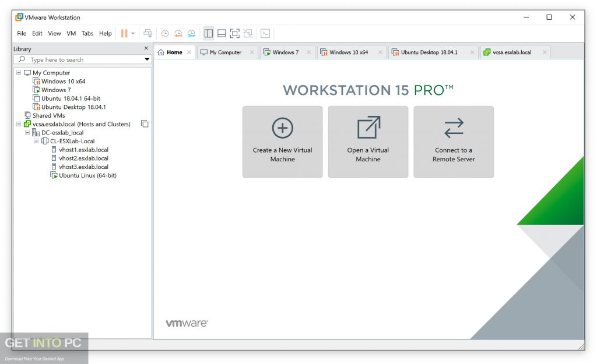
Task: Click Create a New Virtual Machine
Action: (x=283, y=142)
